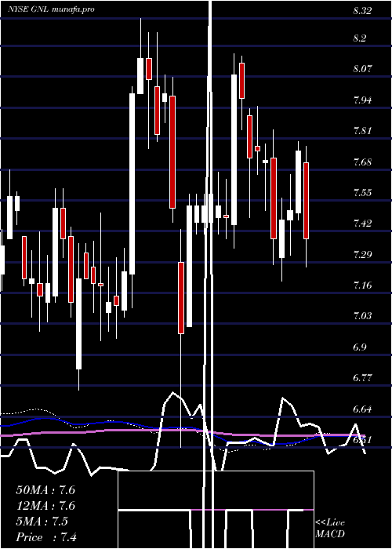Click the 7.68 price axis label
This screenshot has height=549, width=392.
pos(362,162)
